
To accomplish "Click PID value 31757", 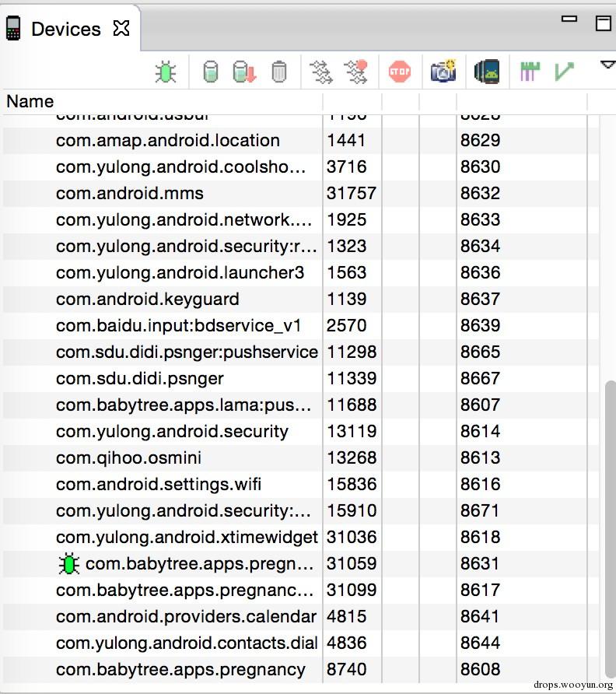I will coord(352,194).
